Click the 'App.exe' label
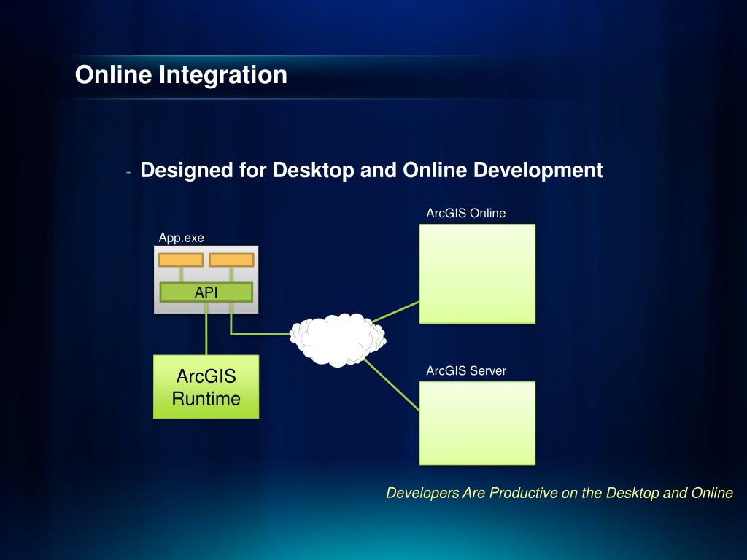This screenshot has width=747, height=560. coord(181,238)
